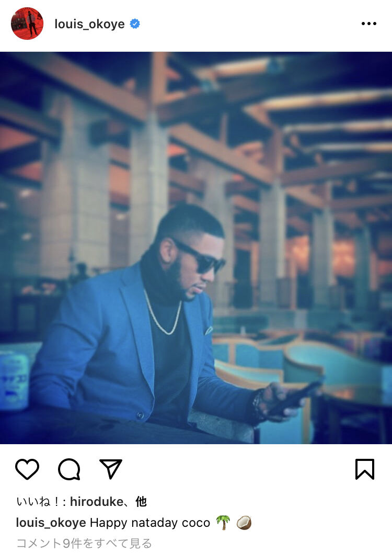Open hiroduke's profile from likes
392x553 pixels.
(97, 502)
